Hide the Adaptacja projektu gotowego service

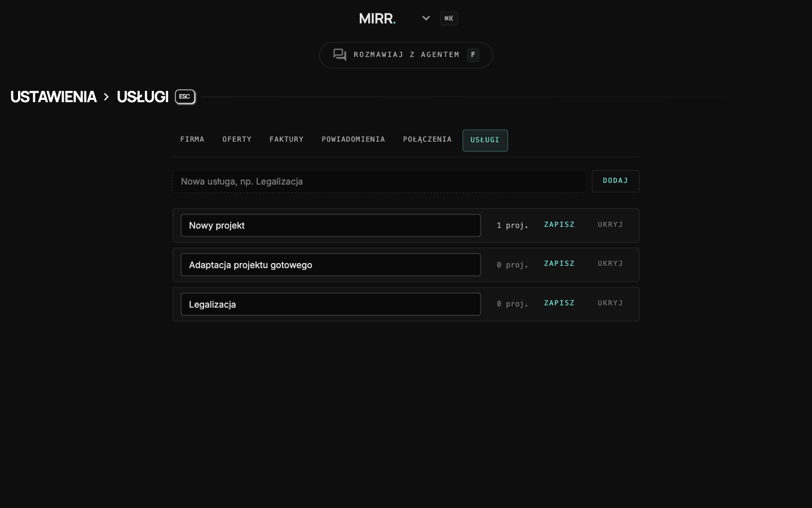pyautogui.click(x=610, y=264)
